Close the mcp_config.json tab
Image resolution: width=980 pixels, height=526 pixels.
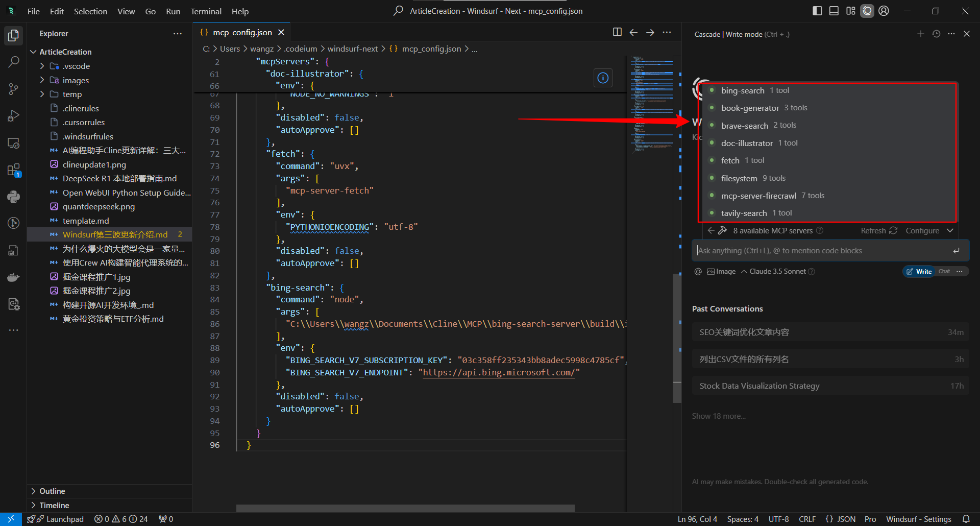(x=281, y=32)
